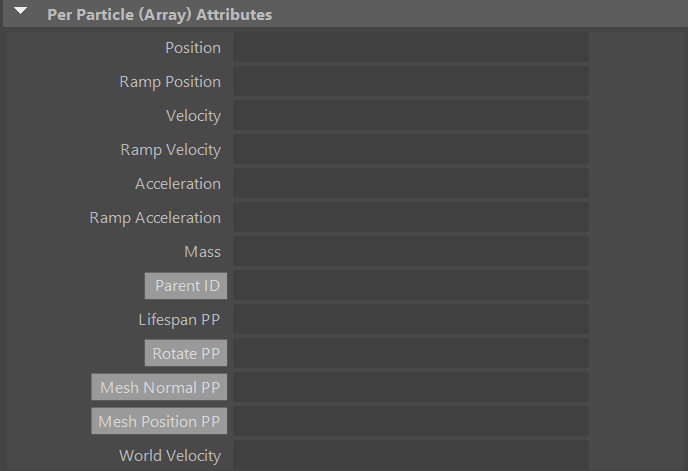The height and width of the screenshot is (471, 688).
Task: Click the highlighted Parent ID label
Action: (186, 286)
